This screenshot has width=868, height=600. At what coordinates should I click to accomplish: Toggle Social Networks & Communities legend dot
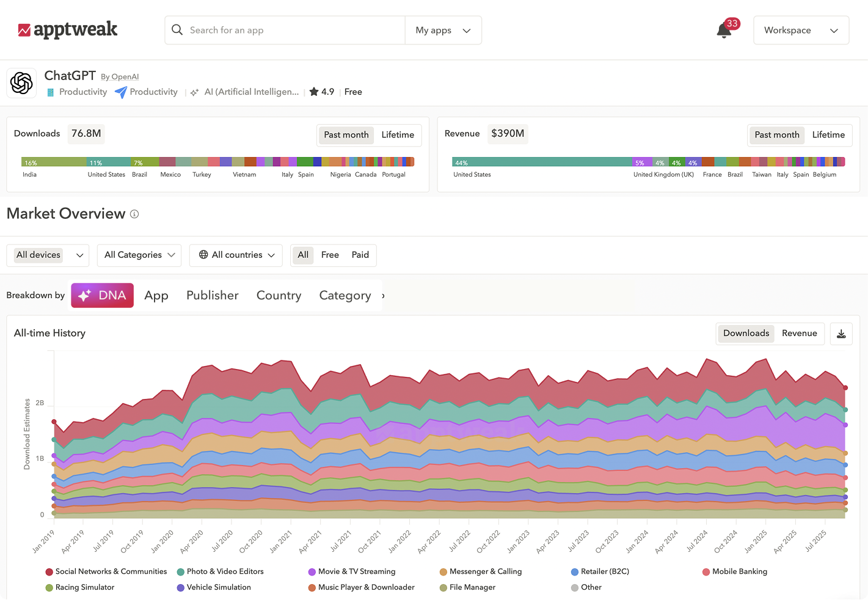[49, 572]
